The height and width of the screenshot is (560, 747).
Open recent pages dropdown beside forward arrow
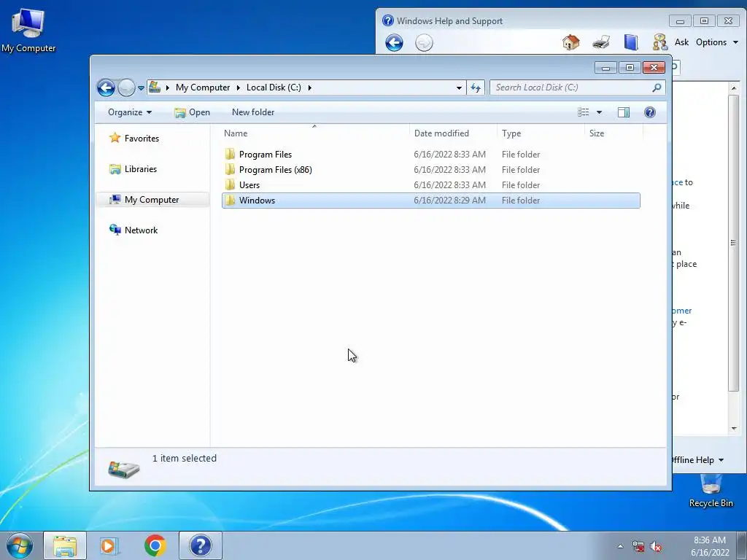point(141,88)
